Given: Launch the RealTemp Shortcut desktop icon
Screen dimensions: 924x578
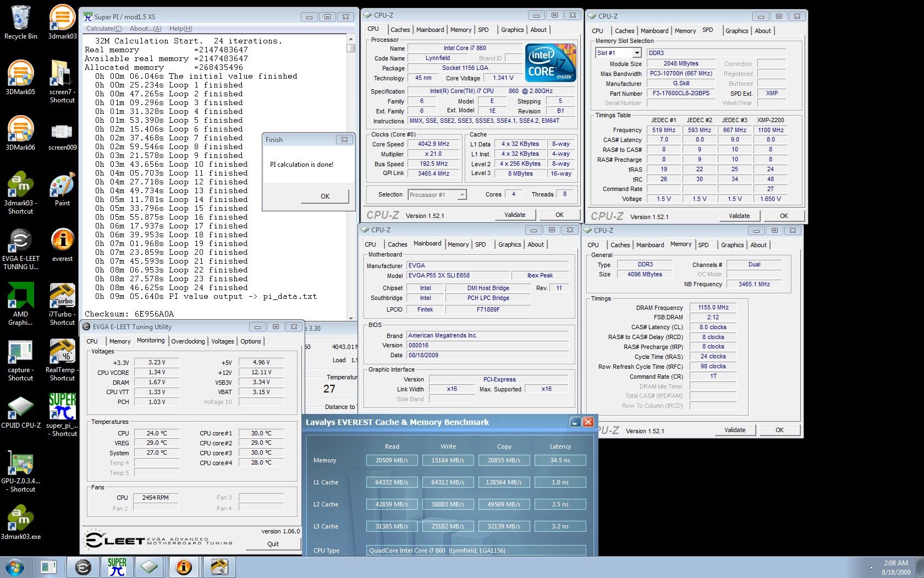Looking at the screenshot, I should (62, 359).
